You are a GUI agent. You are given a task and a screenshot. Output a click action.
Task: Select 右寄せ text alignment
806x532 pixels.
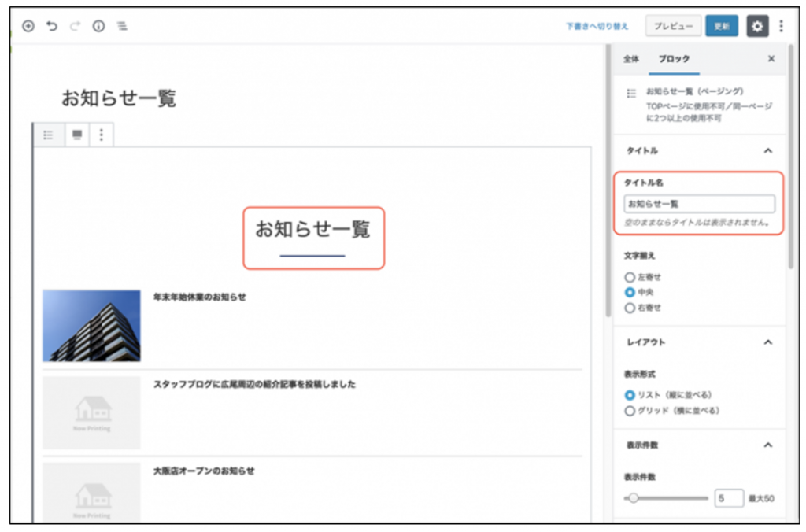click(x=630, y=308)
